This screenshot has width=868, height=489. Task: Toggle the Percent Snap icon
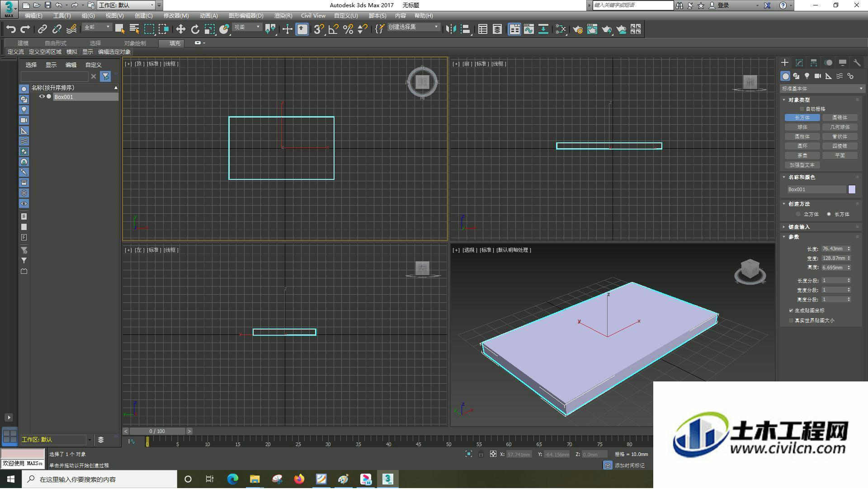coord(348,29)
